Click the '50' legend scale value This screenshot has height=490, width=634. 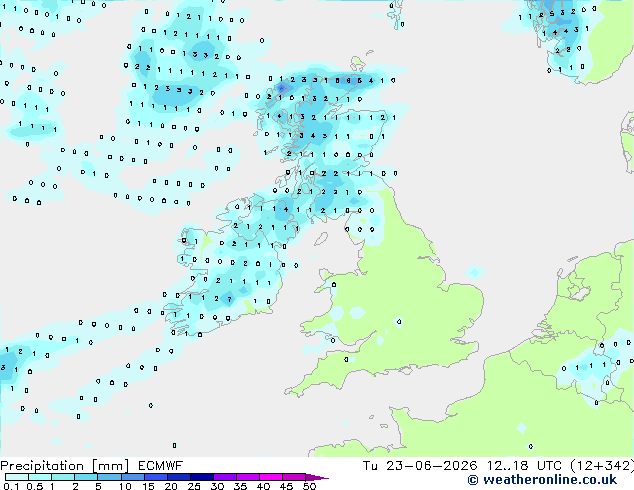pos(309,486)
